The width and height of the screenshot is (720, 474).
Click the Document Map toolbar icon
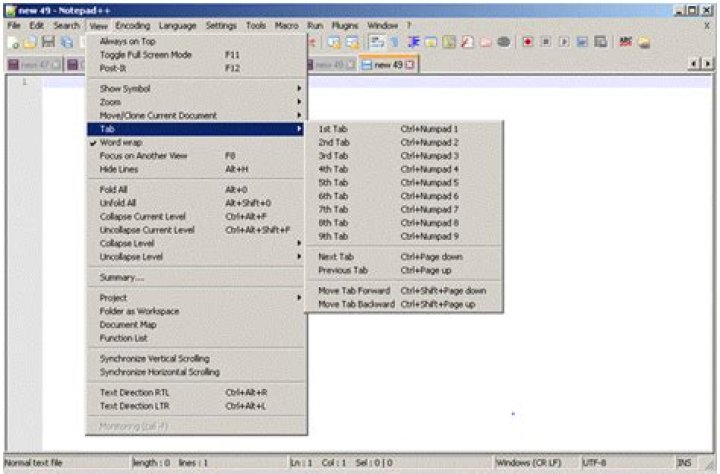click(x=449, y=43)
